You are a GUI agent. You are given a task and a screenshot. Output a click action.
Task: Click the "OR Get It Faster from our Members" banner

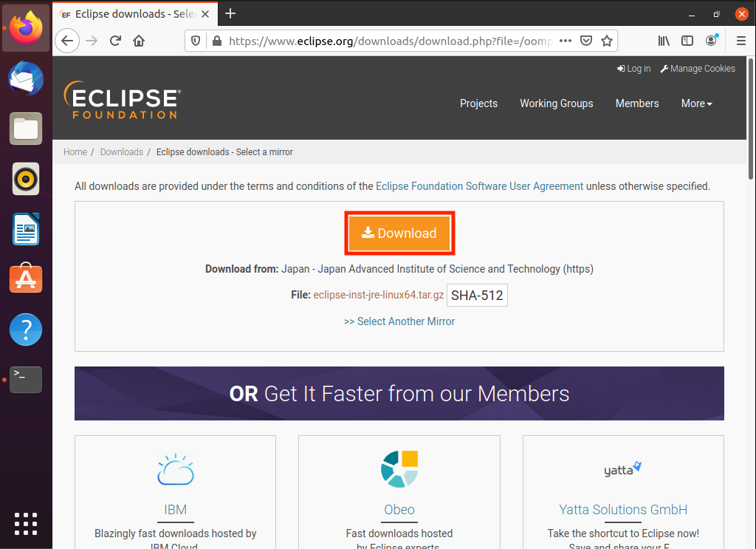pos(399,394)
